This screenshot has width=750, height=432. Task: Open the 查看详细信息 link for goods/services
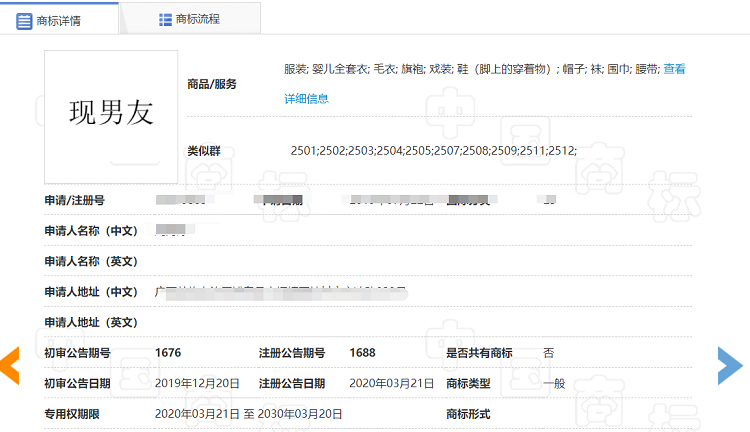point(306,98)
